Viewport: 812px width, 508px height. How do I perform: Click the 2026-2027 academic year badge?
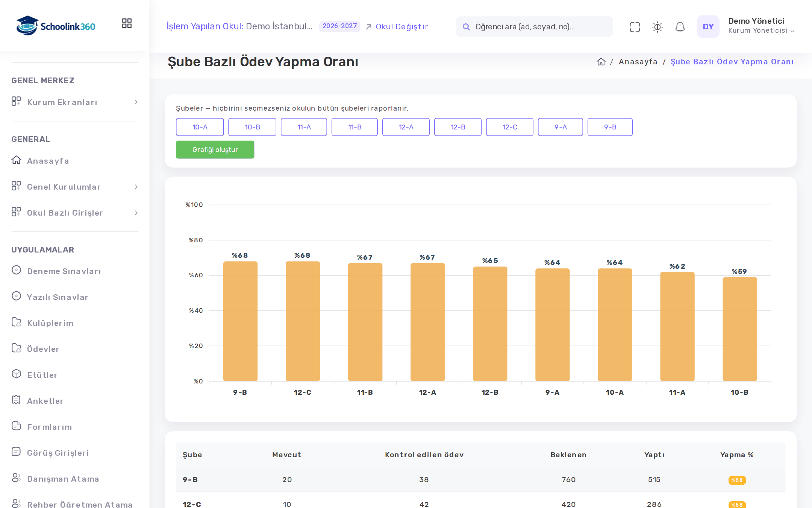pyautogui.click(x=339, y=26)
